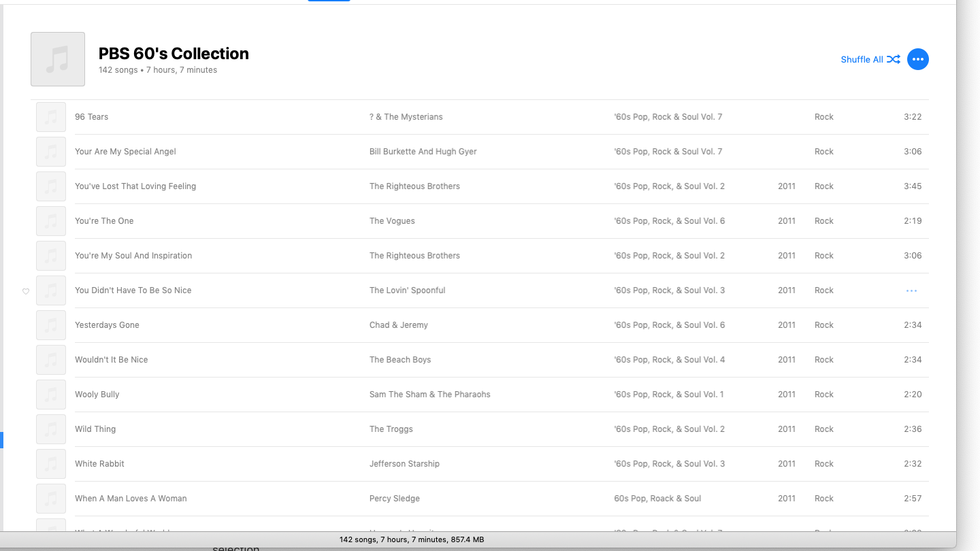Click the 2:20 duration of Wooly Bully
The width and height of the screenshot is (980, 551).
coord(913,395)
